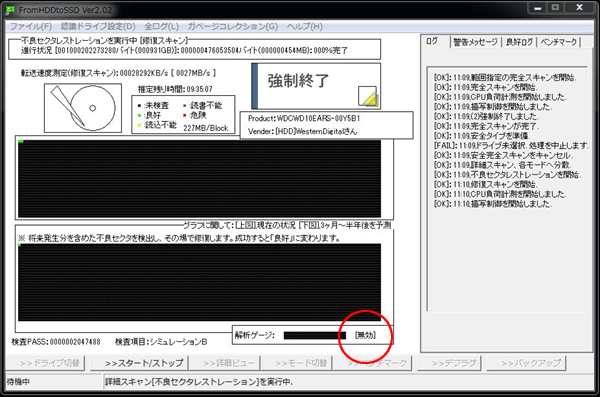Minimize the FromHDDtoSSD window
The image size is (600, 397).
pos(538,8)
